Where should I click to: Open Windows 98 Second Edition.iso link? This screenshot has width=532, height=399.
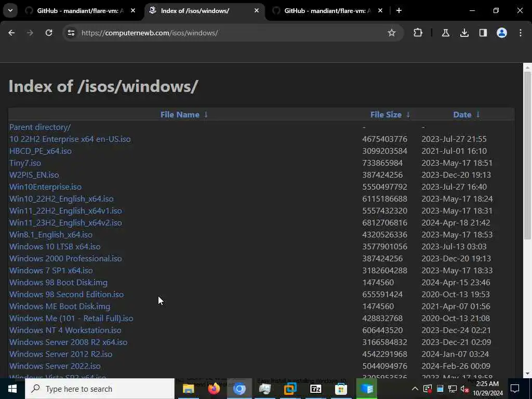point(66,294)
